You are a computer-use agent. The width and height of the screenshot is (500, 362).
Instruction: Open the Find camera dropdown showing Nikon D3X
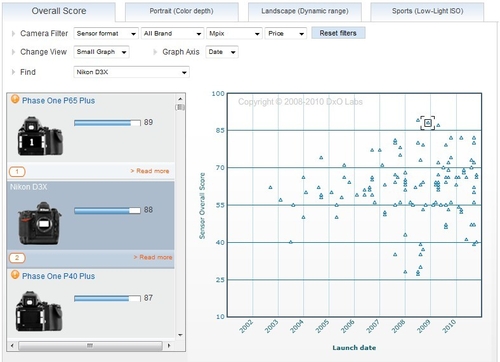(131, 72)
